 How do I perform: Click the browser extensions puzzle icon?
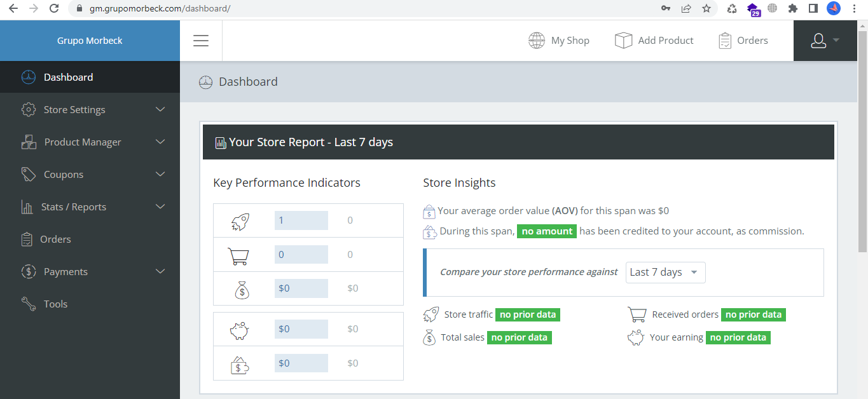(792, 9)
